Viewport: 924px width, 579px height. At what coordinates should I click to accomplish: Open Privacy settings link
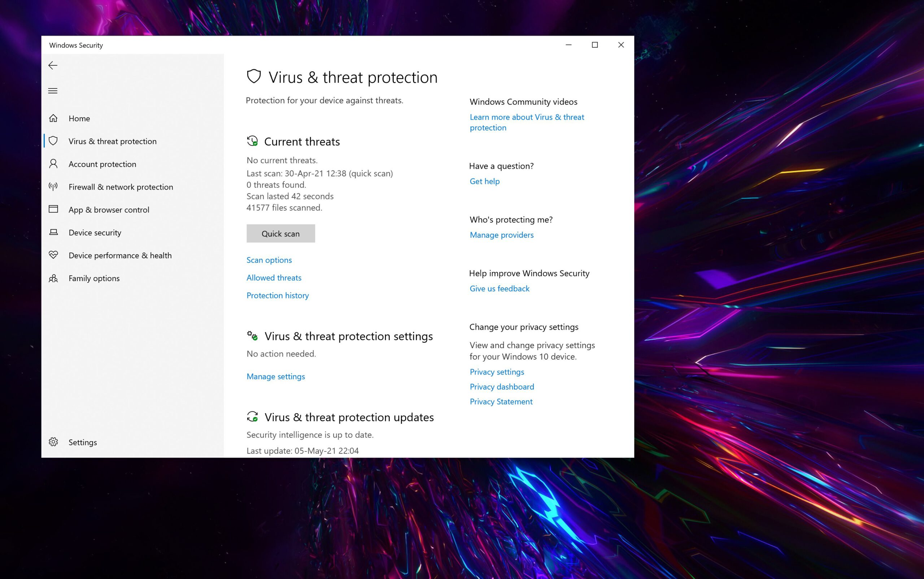pyautogui.click(x=497, y=372)
